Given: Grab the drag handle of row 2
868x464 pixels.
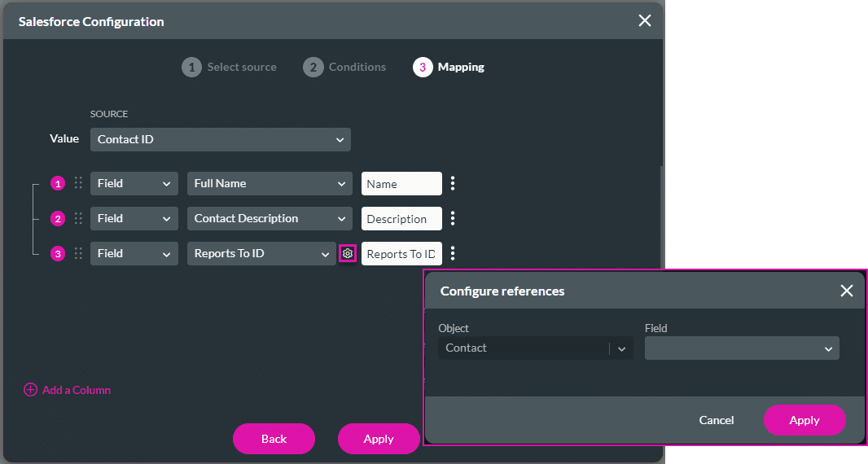Looking at the screenshot, I should pyautogui.click(x=78, y=219).
